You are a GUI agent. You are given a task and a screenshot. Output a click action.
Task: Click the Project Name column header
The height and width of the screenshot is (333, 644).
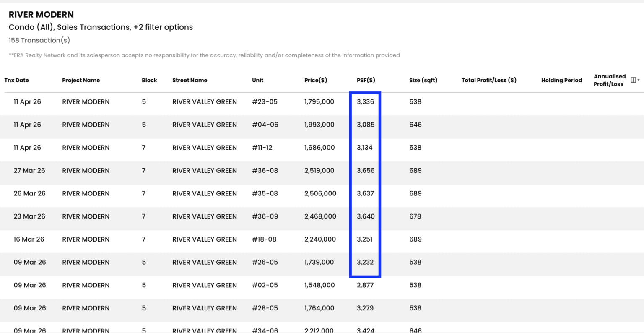(81, 80)
